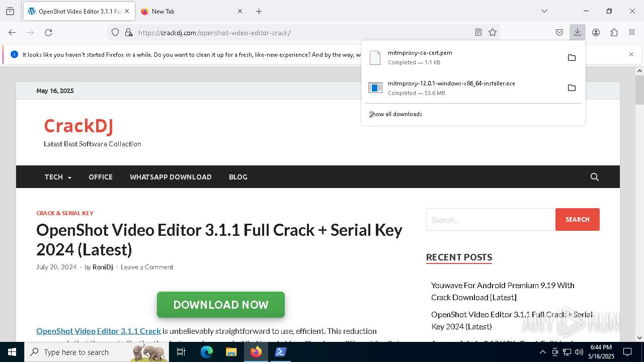This screenshot has width=644, height=362.
Task: Close the OpenShot Video Editor tab
Action: coord(127,11)
